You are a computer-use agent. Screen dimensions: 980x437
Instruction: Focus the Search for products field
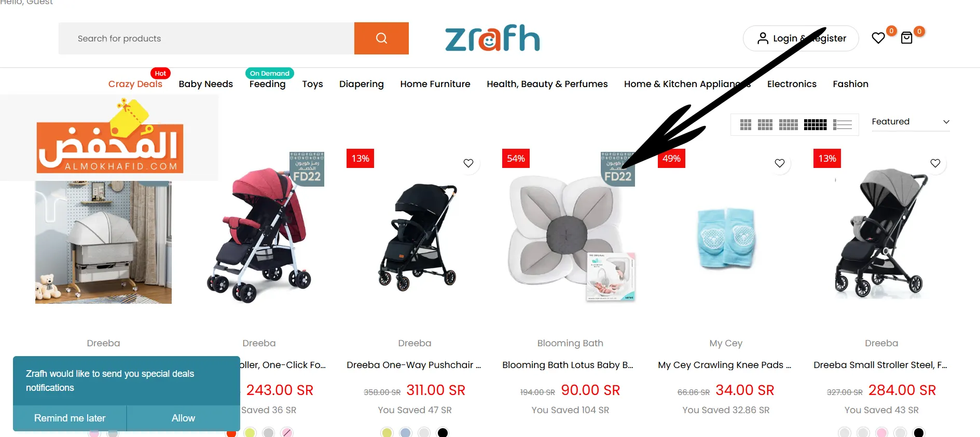point(206,38)
